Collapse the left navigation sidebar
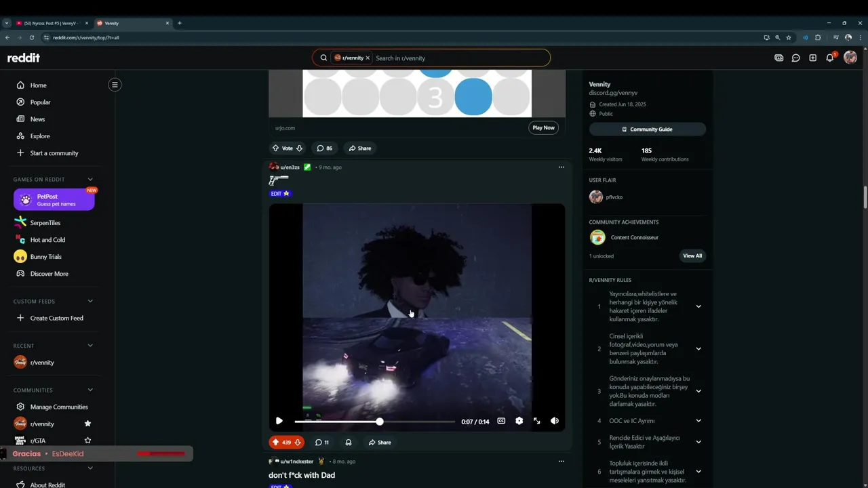 [x=115, y=85]
